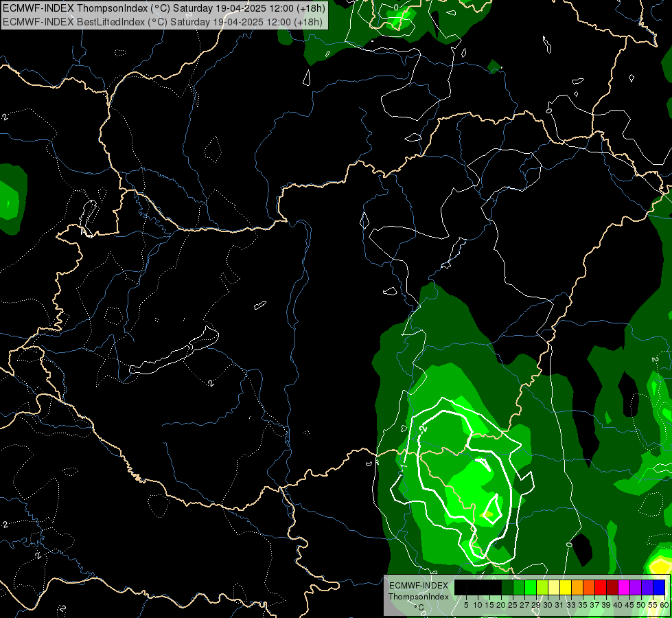Click the legend tick value 30

pyautogui.click(x=548, y=605)
